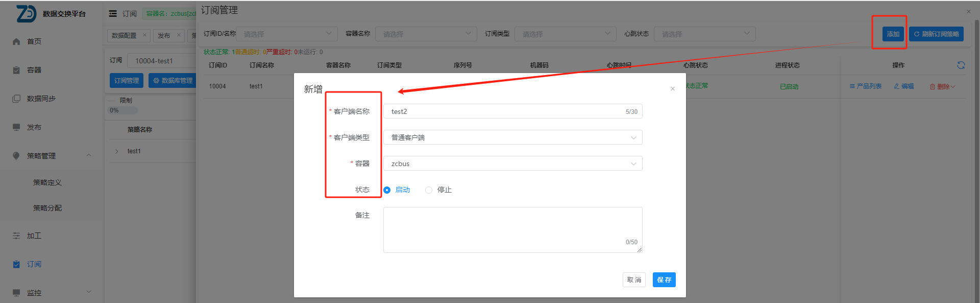Click the data sync (数据同步) icon
This screenshot has width=980, height=303.
[16, 99]
